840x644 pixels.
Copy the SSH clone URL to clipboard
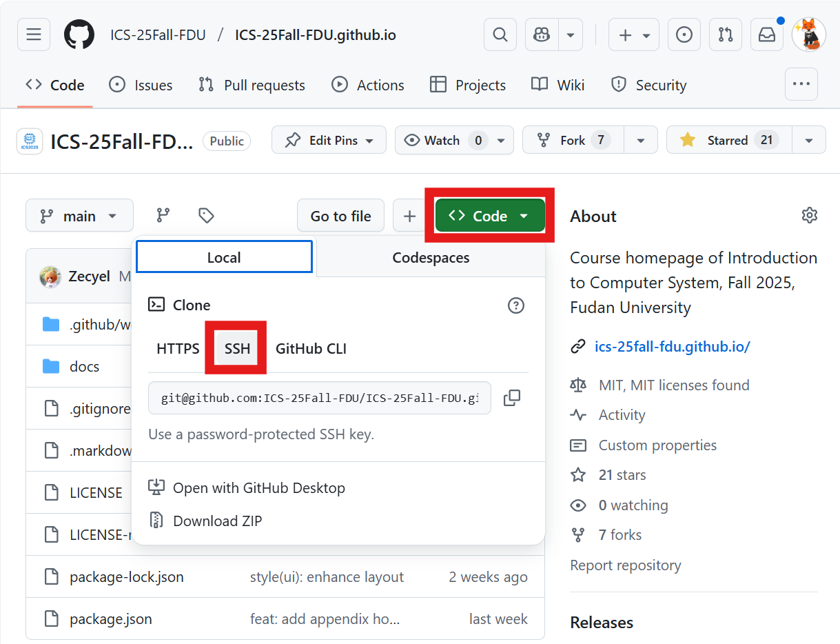tap(511, 398)
